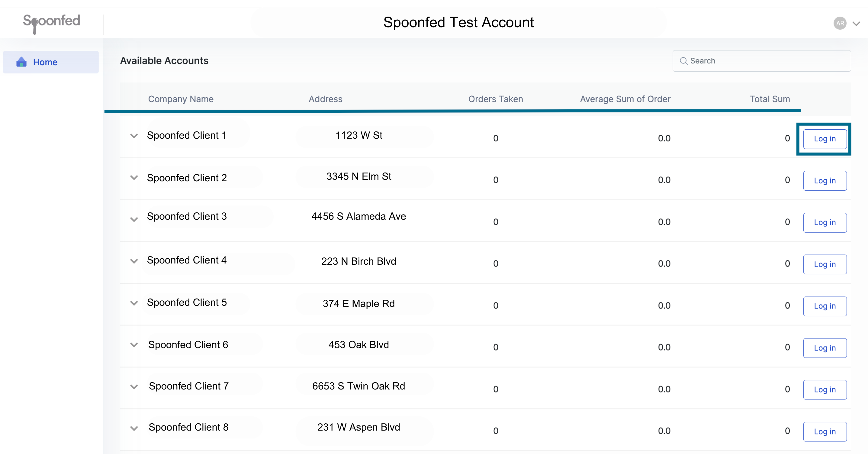Screen dimensions: 868x475
Task: Expand Spoonfed Client 5 row
Action: click(x=134, y=303)
